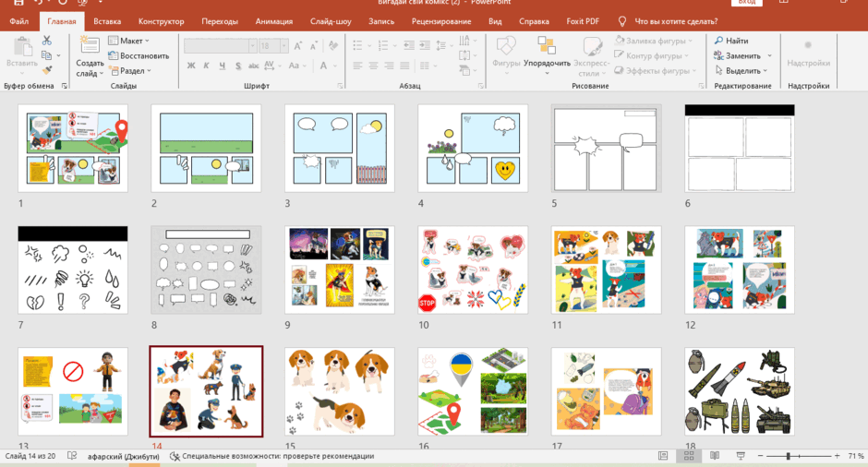Click the decrease indent icon
This screenshot has width=868, height=467.
click(409, 45)
